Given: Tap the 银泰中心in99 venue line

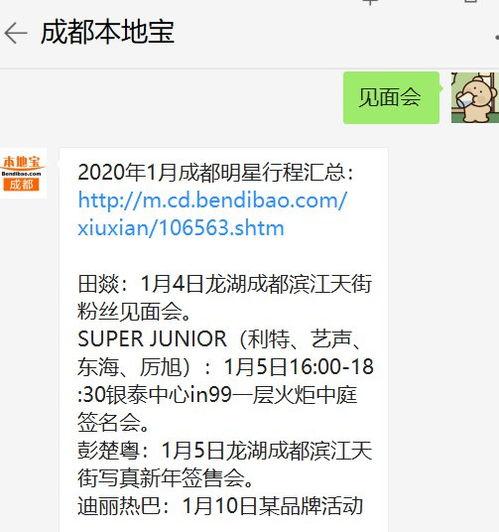Looking at the screenshot, I should 217,395.
